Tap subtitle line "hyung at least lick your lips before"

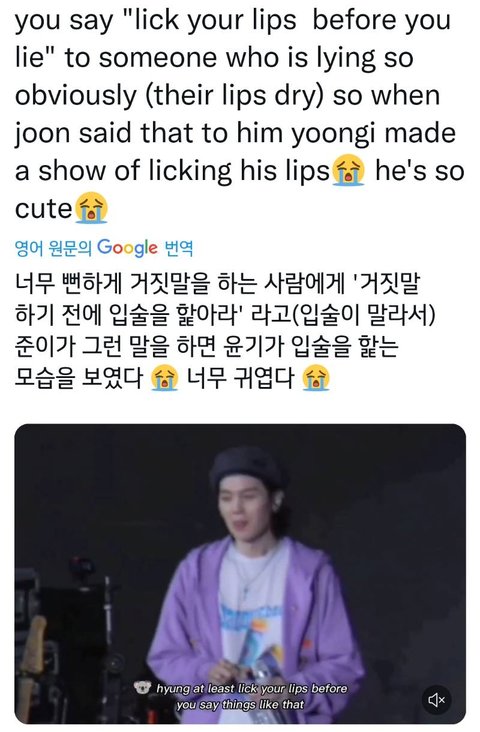252,688
